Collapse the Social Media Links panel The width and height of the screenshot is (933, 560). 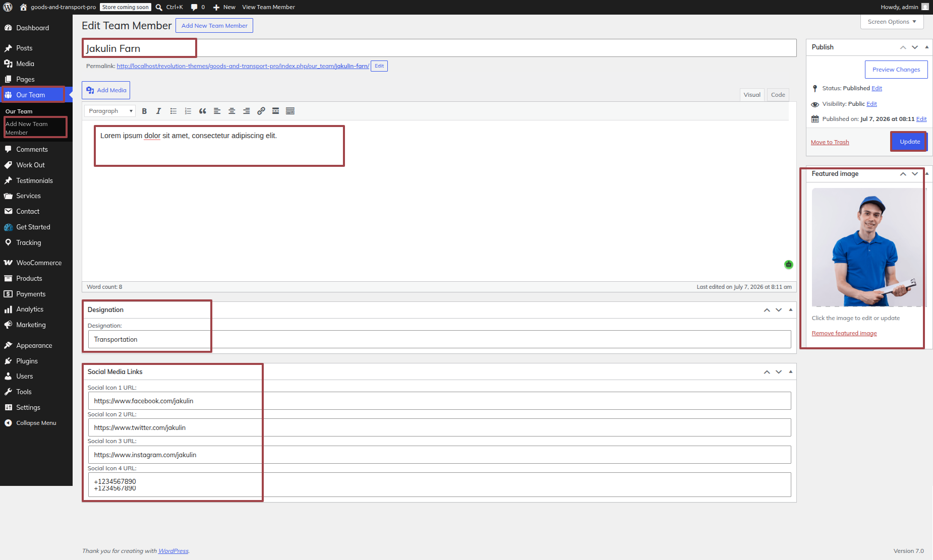791,371
